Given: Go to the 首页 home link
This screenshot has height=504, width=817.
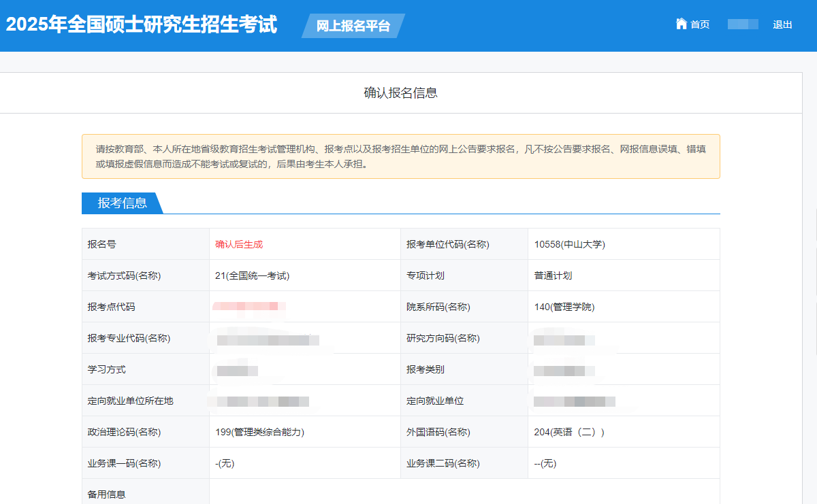Looking at the screenshot, I should click(699, 24).
